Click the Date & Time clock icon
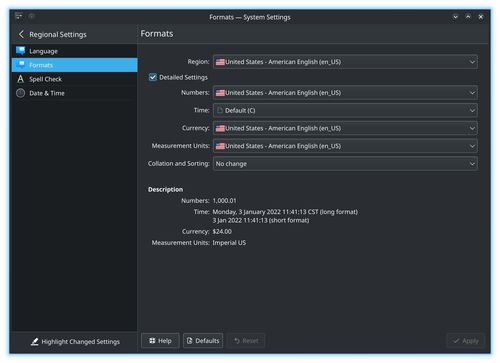The height and width of the screenshot is (363, 500). coord(21,93)
